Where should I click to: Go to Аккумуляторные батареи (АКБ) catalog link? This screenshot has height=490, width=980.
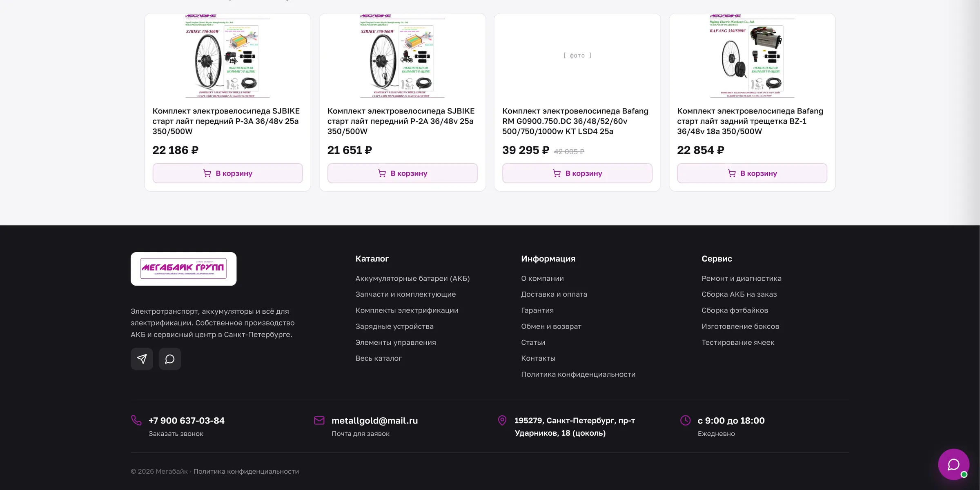coord(412,279)
